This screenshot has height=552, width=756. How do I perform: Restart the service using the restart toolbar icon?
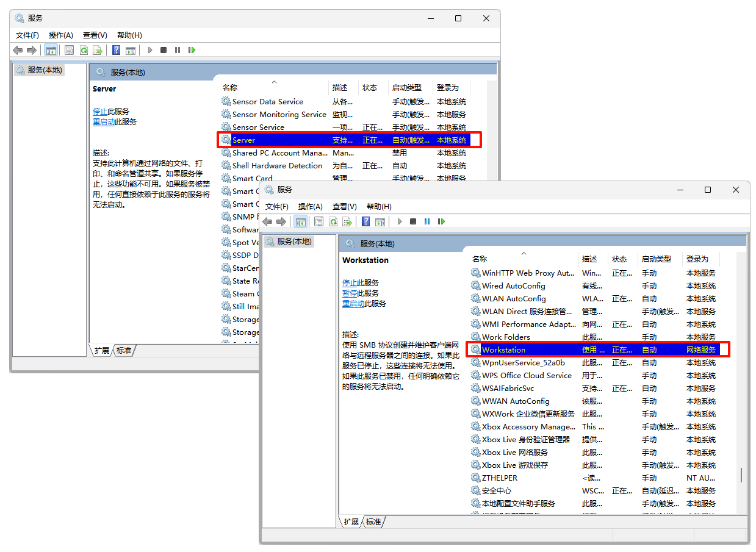click(192, 50)
